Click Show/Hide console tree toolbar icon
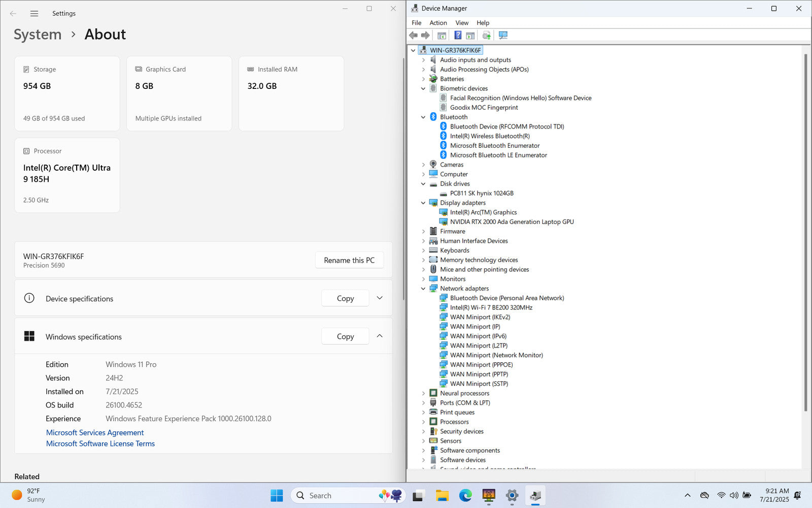 442,35
